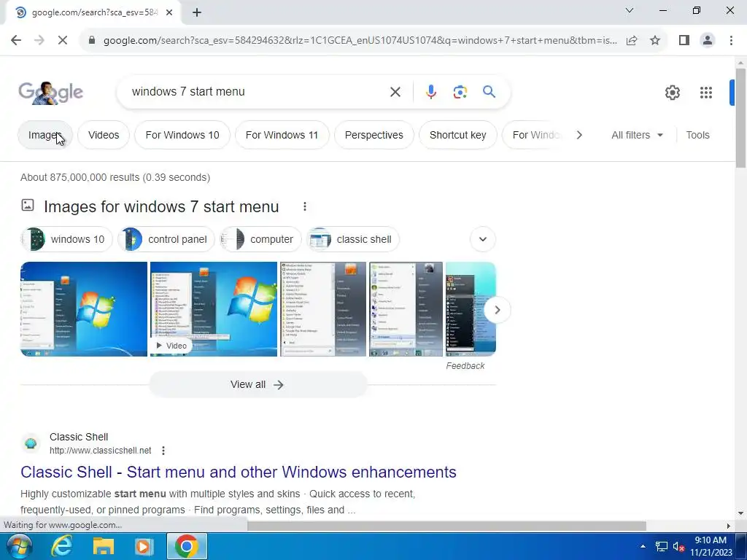Play the image result labeled Video
This screenshot has height=560, width=747.
coord(214,309)
